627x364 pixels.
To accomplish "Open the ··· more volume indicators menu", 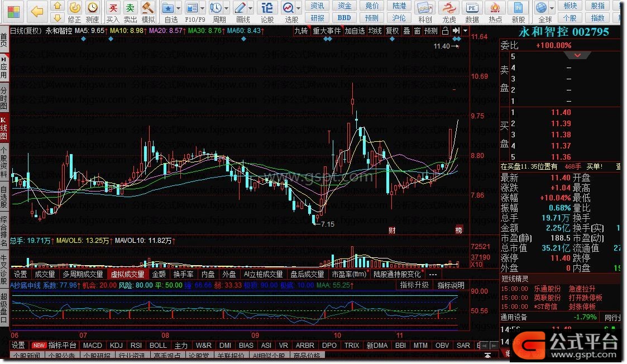I will (x=433, y=275).
